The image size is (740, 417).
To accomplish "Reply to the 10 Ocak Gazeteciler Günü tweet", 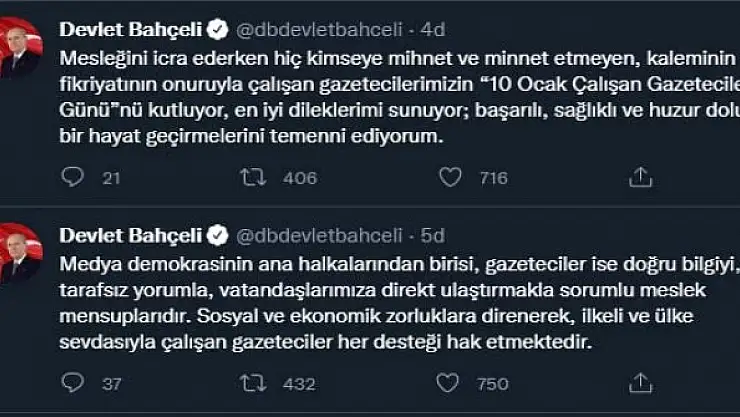I will click(x=73, y=177).
